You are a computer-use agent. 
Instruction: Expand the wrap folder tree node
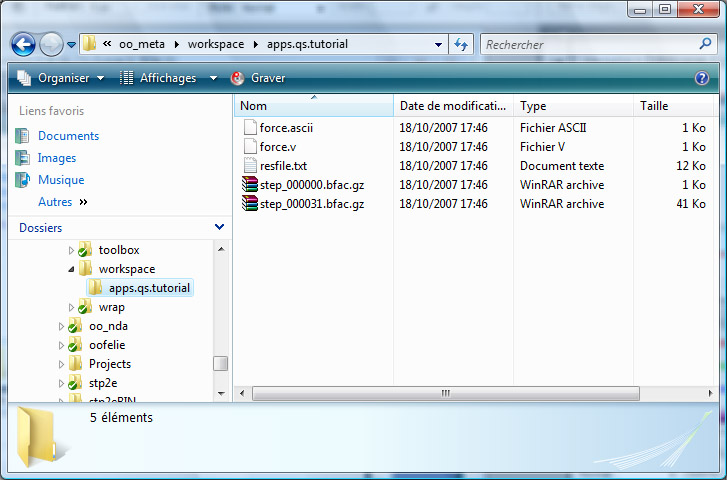tap(71, 307)
